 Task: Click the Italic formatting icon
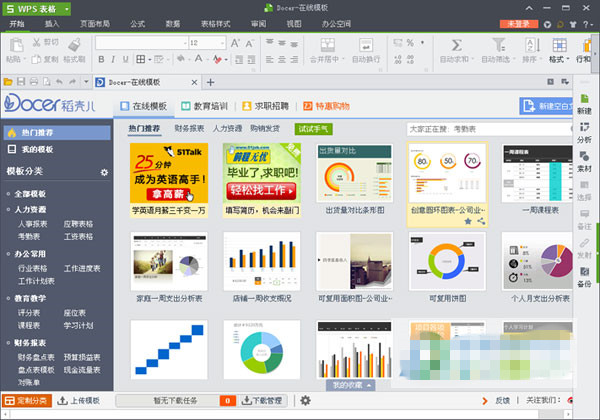[114, 58]
